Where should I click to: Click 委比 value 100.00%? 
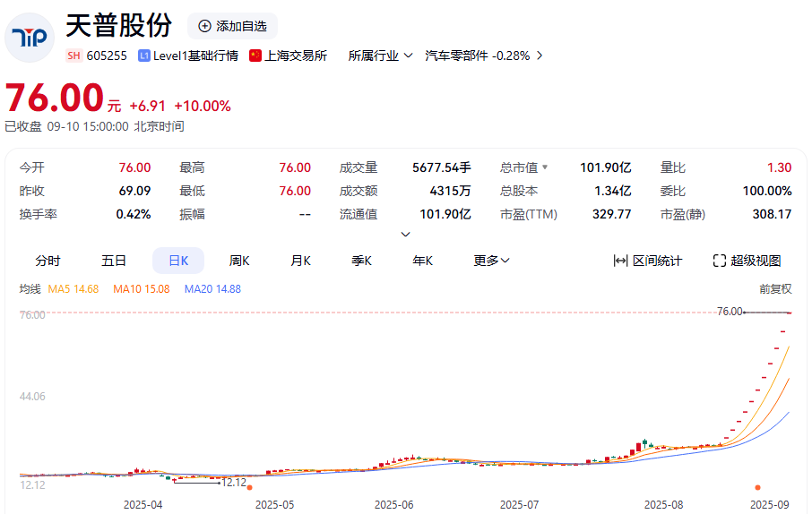tap(767, 191)
